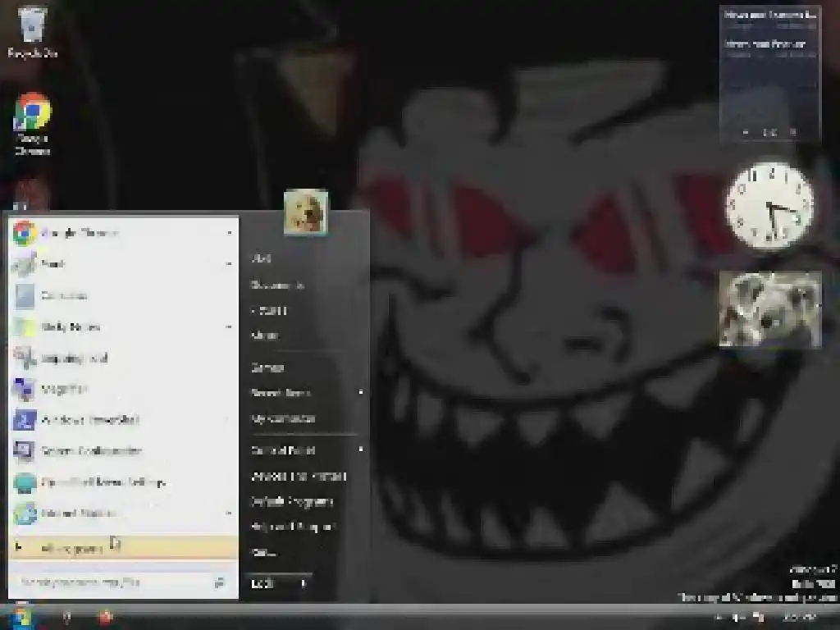Click the search magnifier icon in the Start menu
This screenshot has height=630, width=840.
point(219,582)
